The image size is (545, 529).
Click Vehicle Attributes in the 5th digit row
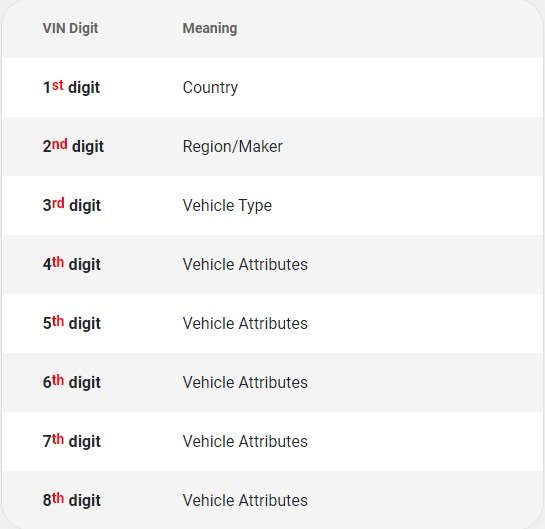pyautogui.click(x=245, y=323)
